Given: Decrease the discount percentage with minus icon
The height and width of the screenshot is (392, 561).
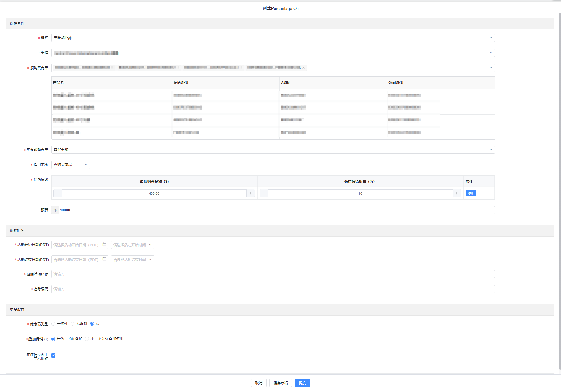Looking at the screenshot, I should tap(264, 193).
